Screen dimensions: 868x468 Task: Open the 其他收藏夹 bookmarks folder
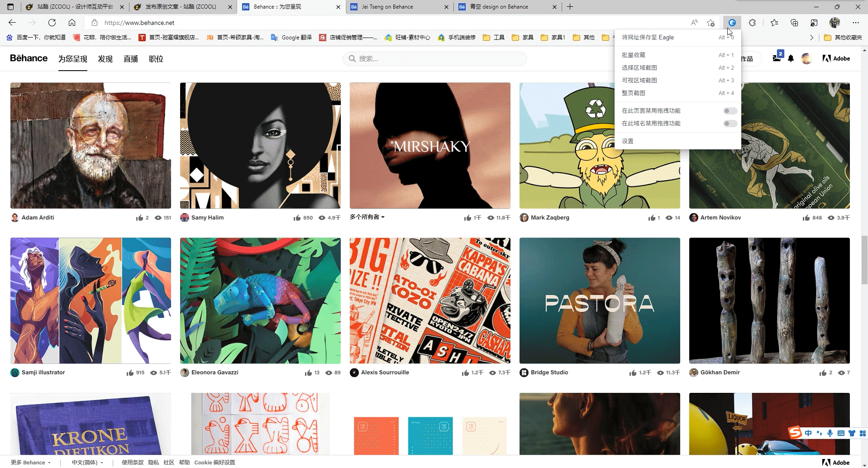[843, 38]
